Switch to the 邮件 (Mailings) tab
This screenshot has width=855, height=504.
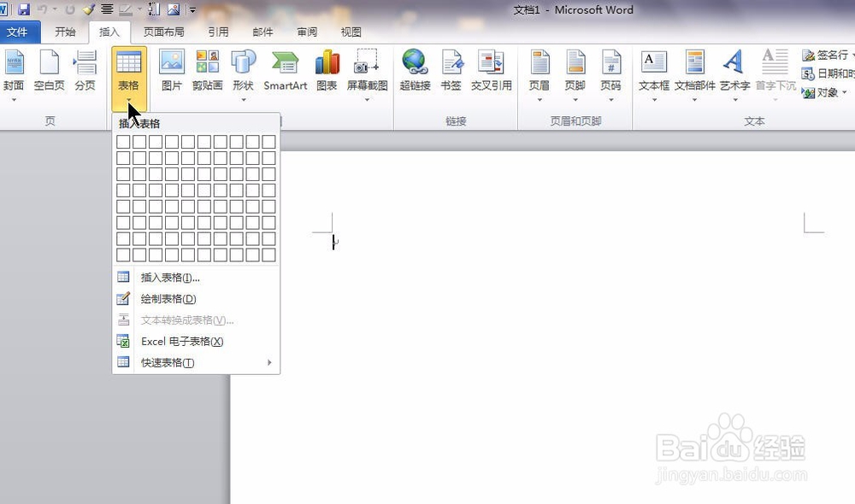pos(262,32)
